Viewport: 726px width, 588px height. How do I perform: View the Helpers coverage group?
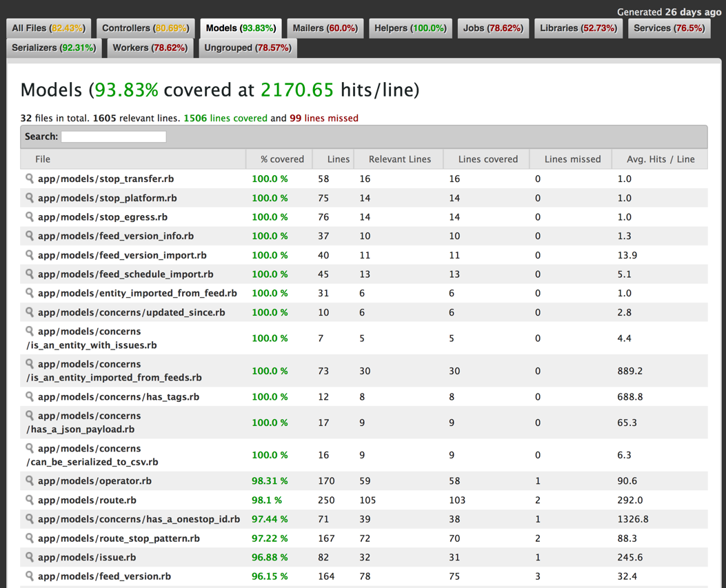click(x=410, y=28)
